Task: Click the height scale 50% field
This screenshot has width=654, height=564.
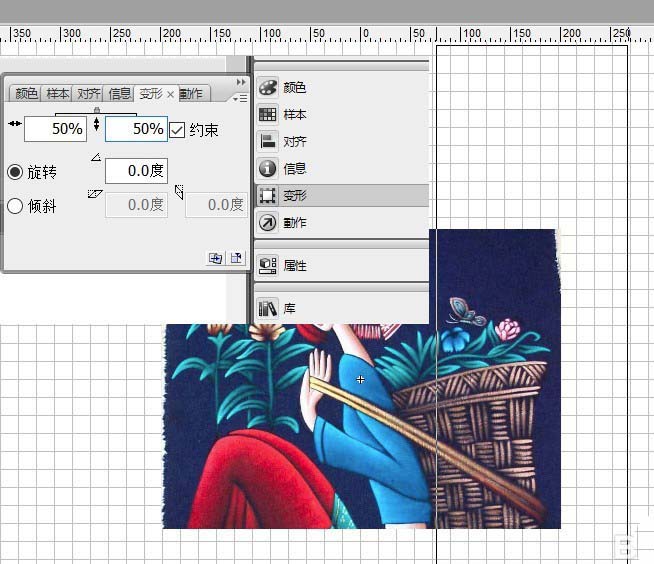Action: pos(136,129)
